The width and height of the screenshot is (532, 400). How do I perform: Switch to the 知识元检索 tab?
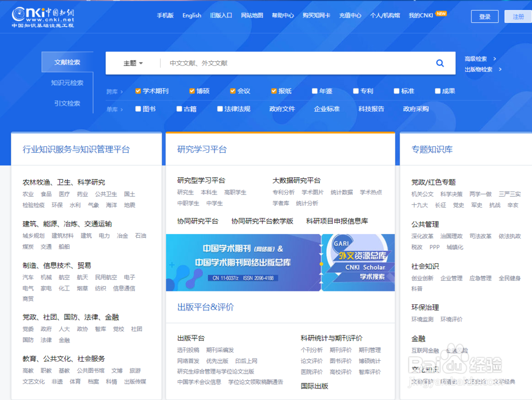pyautogui.click(x=68, y=82)
